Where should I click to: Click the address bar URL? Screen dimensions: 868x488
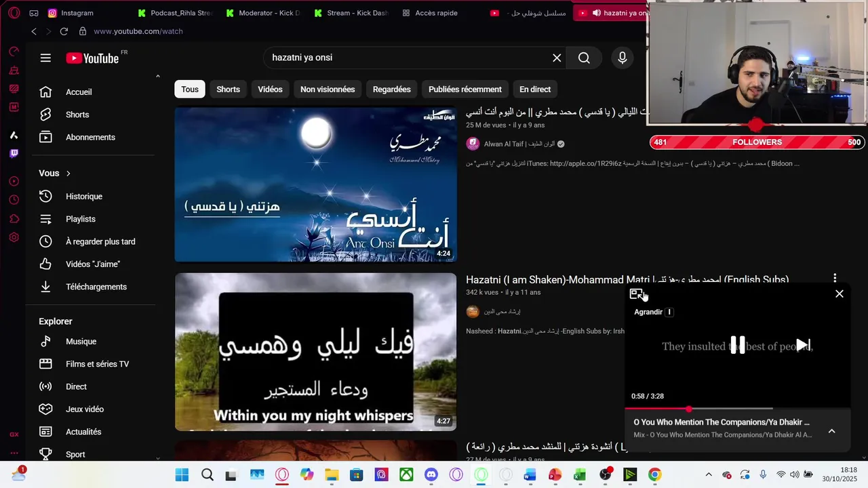(x=138, y=31)
